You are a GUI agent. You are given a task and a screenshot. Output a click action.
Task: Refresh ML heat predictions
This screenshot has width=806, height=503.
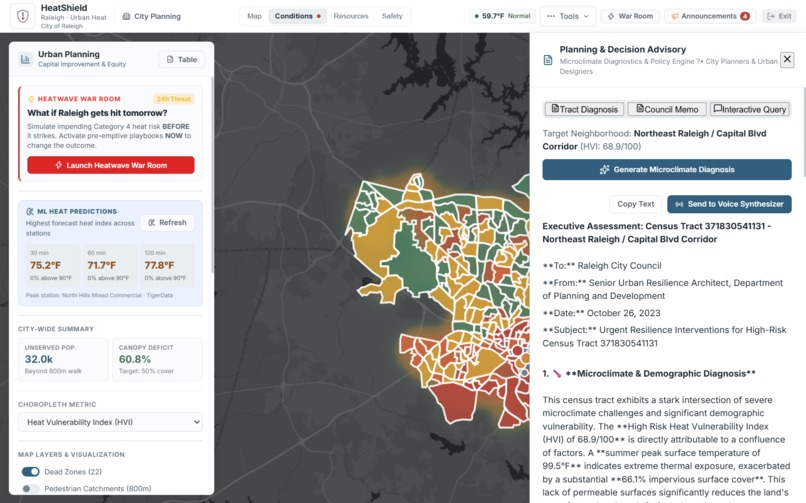tap(167, 222)
